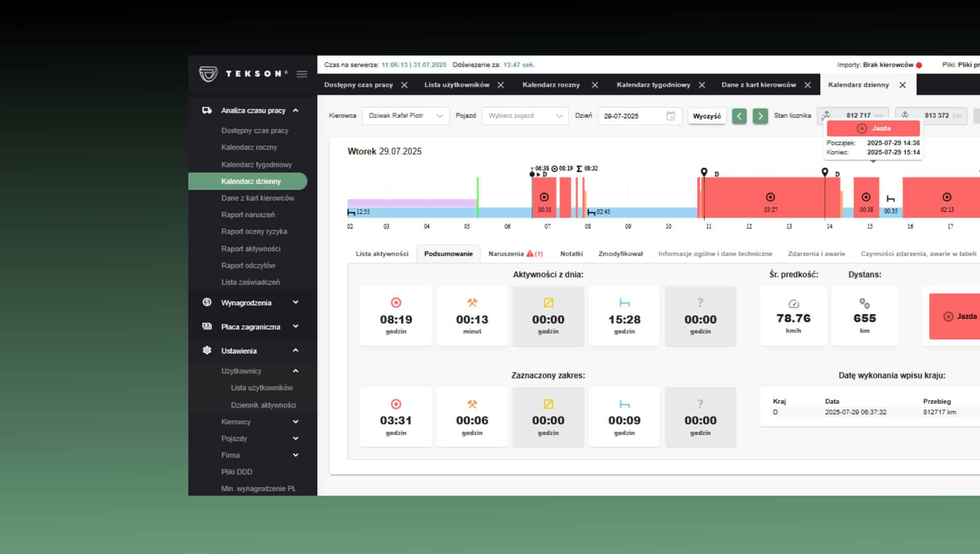Click the driving icon in day's 08:19 card

tap(396, 303)
